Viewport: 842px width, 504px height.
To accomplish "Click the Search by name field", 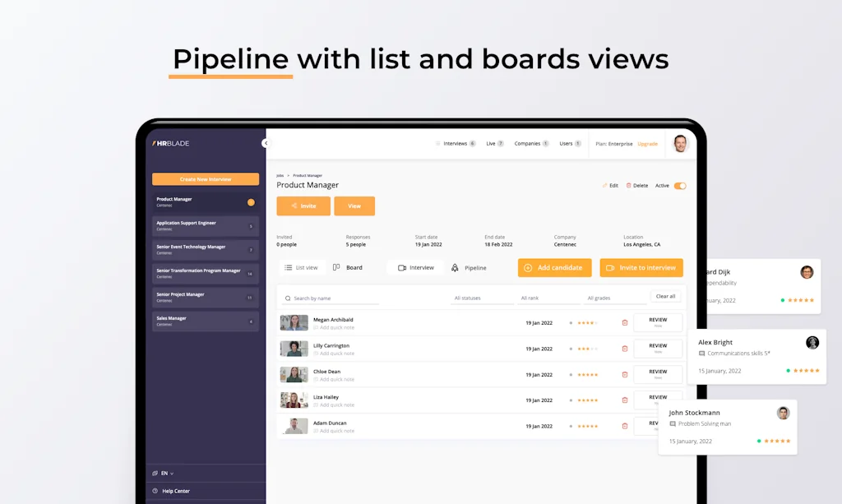I will click(x=331, y=298).
